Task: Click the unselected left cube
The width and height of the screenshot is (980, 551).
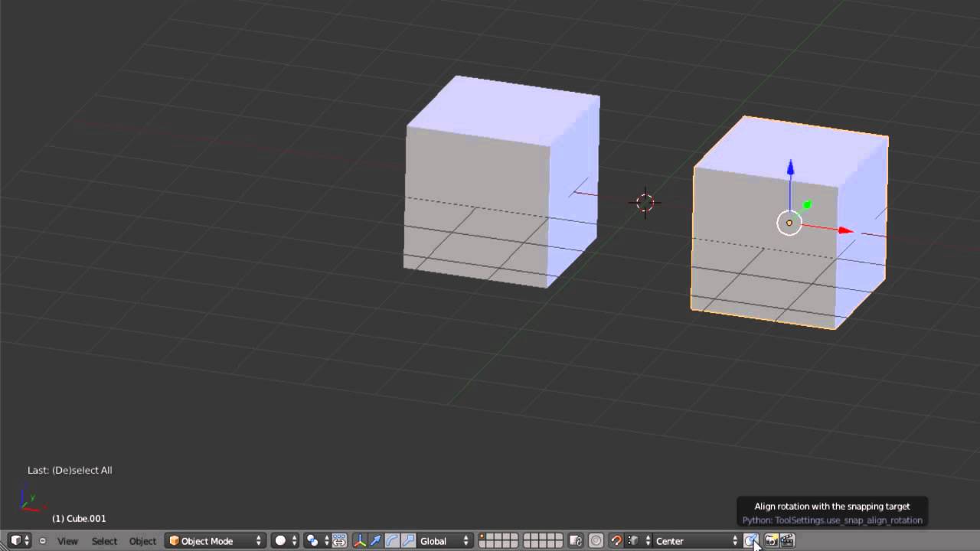Action: tap(501, 181)
